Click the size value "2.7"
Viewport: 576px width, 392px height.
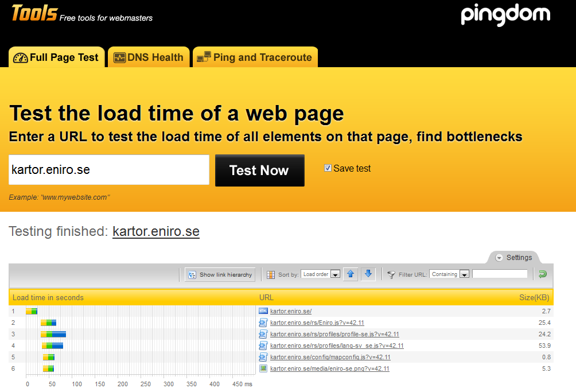point(546,311)
